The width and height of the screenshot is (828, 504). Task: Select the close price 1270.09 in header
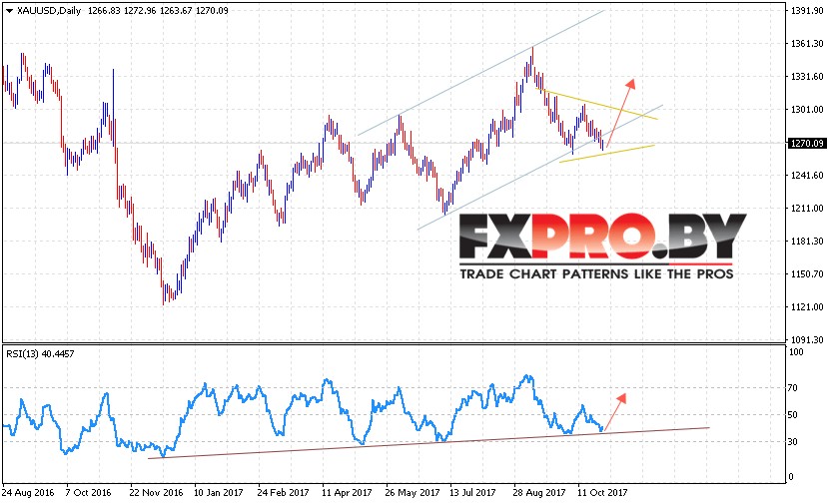click(x=212, y=11)
